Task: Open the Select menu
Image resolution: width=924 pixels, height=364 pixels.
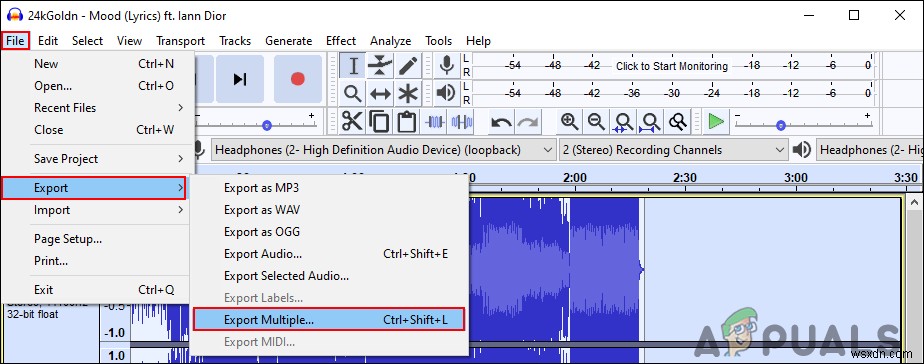Action: pos(87,41)
